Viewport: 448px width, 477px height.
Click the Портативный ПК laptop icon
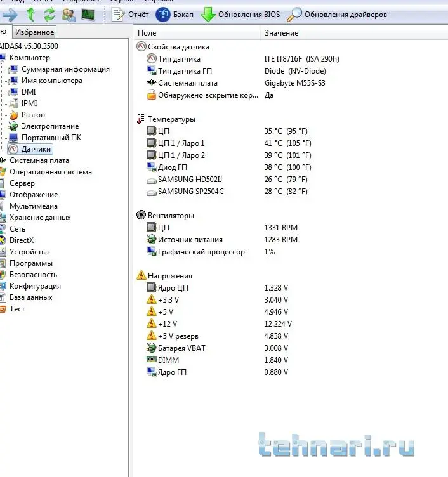13,138
